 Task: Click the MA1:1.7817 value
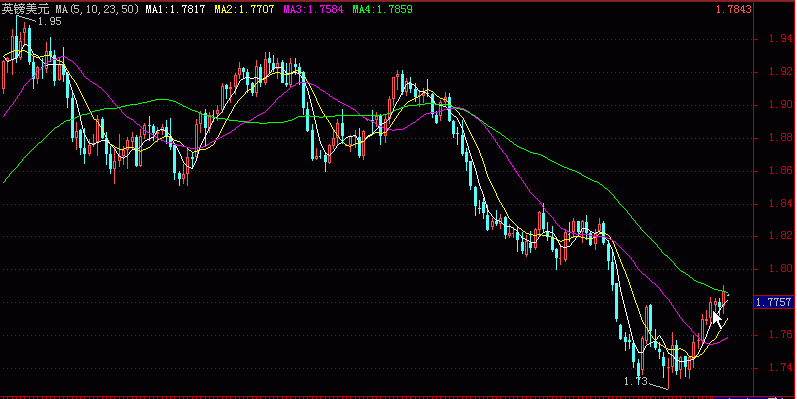click(175, 9)
